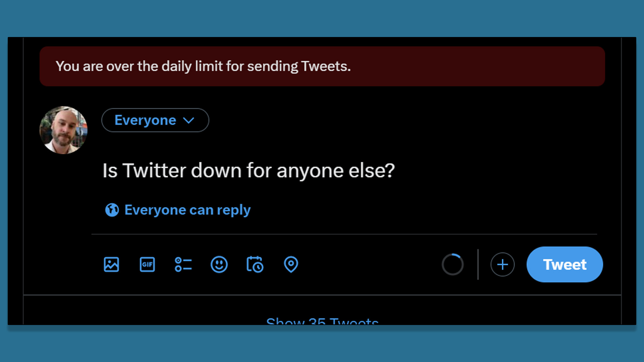Click Show 35 Tweets link at bottom
644x362 pixels.
322,321
